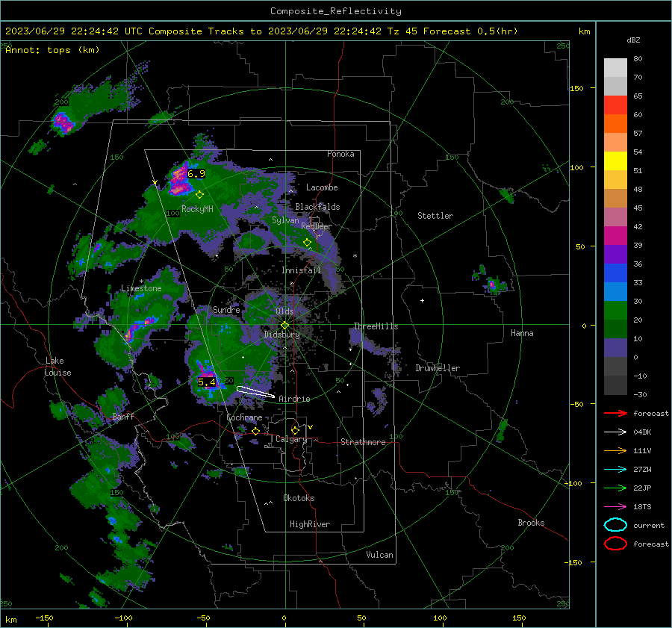Pick the light gray 80 dBZ swatch
672x628 pixels.
pyautogui.click(x=615, y=68)
